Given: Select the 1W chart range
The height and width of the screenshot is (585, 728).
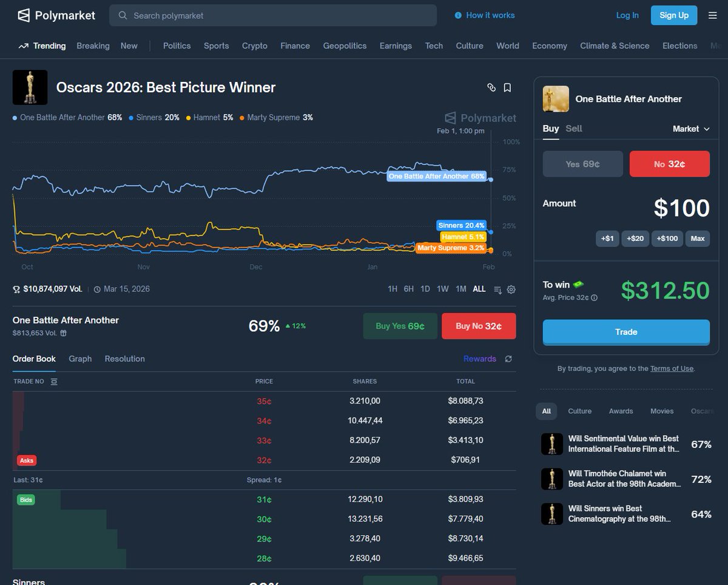Looking at the screenshot, I should (x=443, y=289).
